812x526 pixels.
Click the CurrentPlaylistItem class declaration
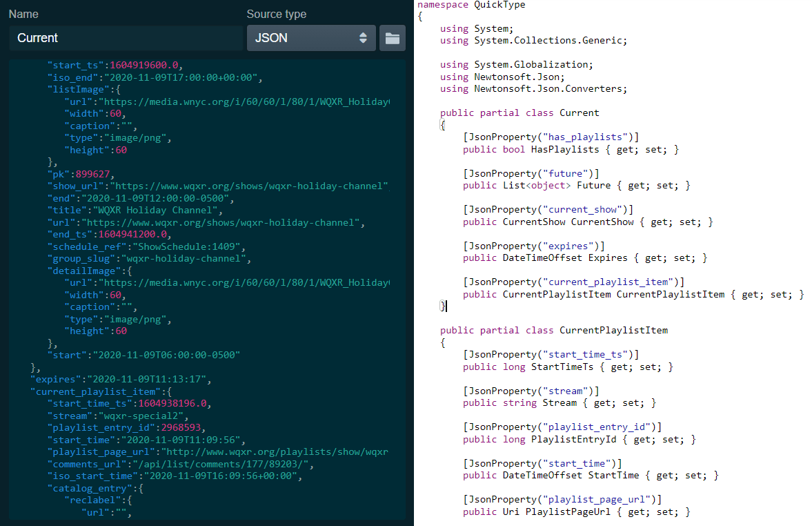[613, 331]
